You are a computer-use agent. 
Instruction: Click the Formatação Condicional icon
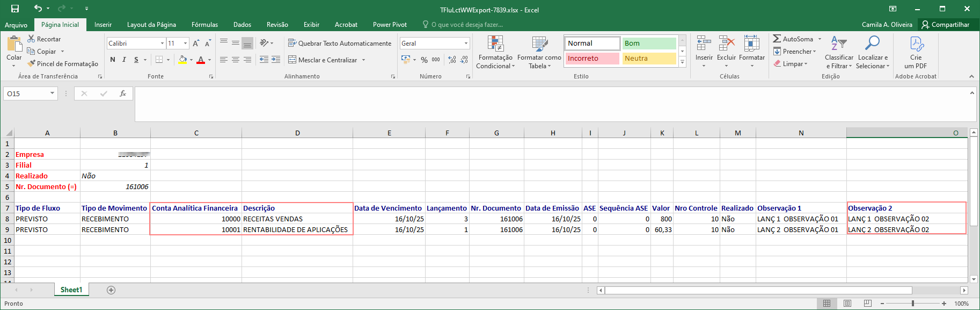click(x=495, y=44)
